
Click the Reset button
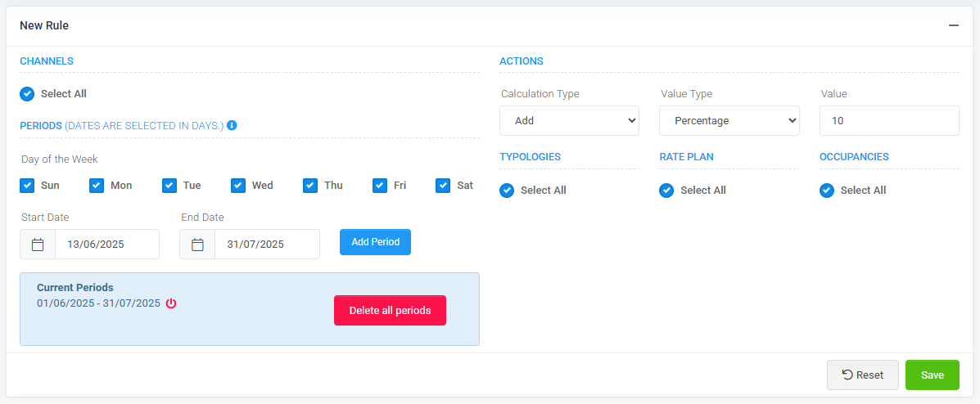[862, 375]
